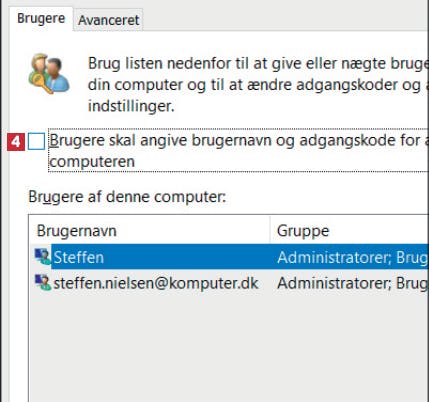Switch to the Avanceret tab
Image resolution: width=429 pixels, height=402 pixels.
click(x=108, y=20)
